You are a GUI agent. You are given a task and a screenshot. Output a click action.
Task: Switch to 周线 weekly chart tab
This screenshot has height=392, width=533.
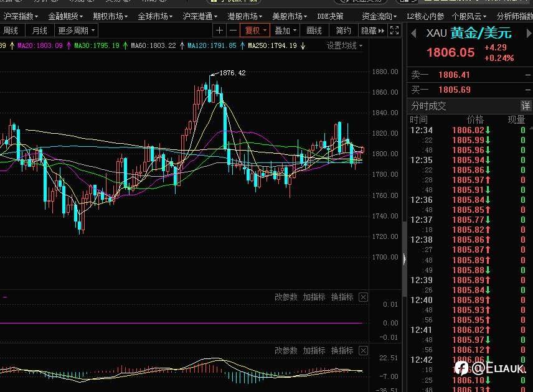(x=11, y=30)
